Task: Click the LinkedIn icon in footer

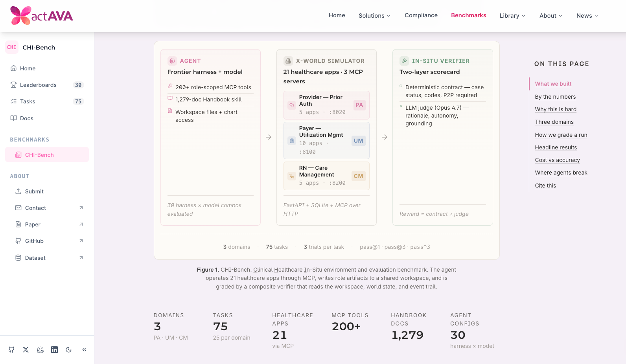Action: 54,350
